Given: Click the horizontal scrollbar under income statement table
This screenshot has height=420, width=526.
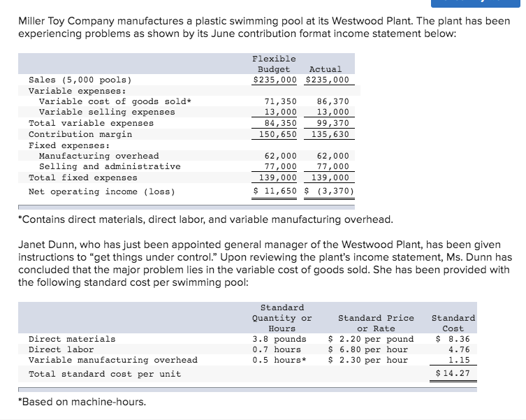Looking at the screenshot, I should pos(187,207).
